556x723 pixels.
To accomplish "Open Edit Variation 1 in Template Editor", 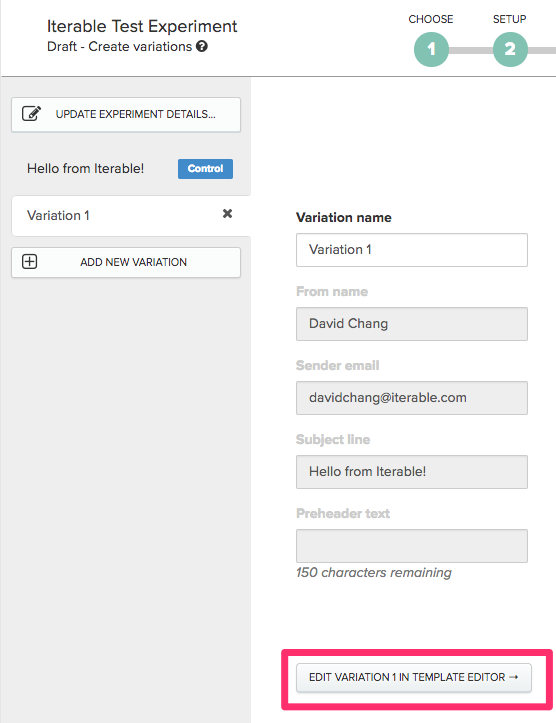I will pos(414,677).
